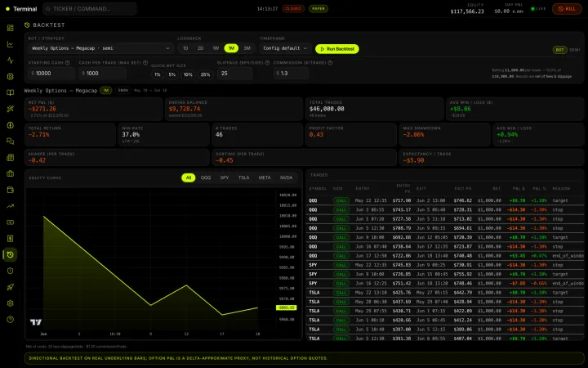Set quick bet size to 10%
The width and height of the screenshot is (588, 368).
[188, 74]
